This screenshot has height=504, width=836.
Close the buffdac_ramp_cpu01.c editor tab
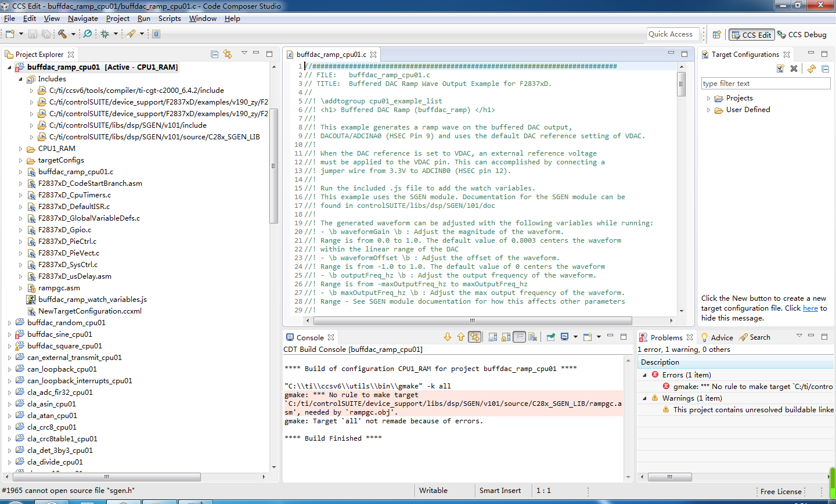[373, 55]
